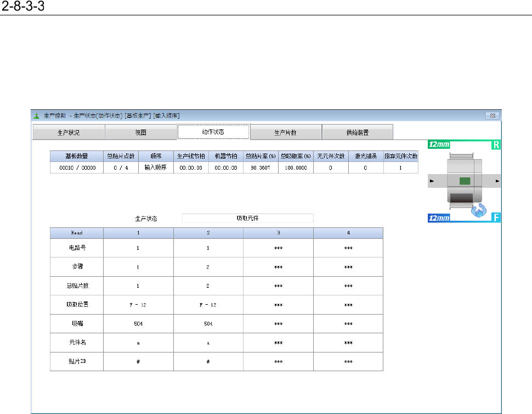
Task: Click the 机器节拍 column header
Action: [226, 156]
